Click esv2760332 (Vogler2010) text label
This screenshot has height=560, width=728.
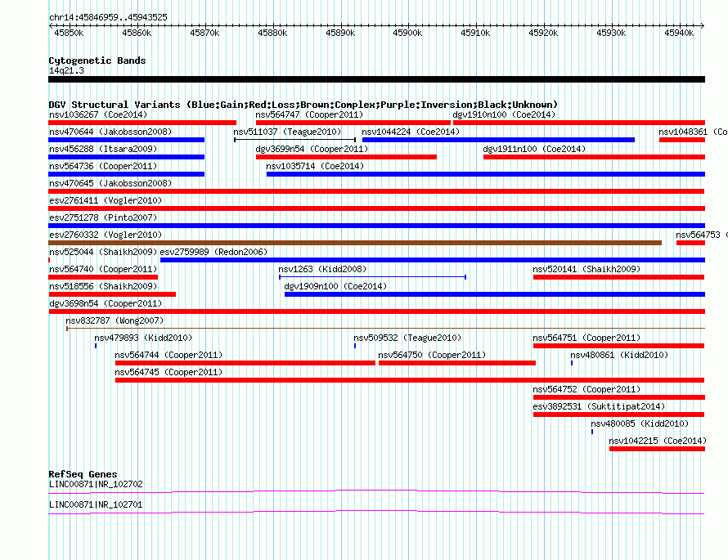click(x=106, y=235)
